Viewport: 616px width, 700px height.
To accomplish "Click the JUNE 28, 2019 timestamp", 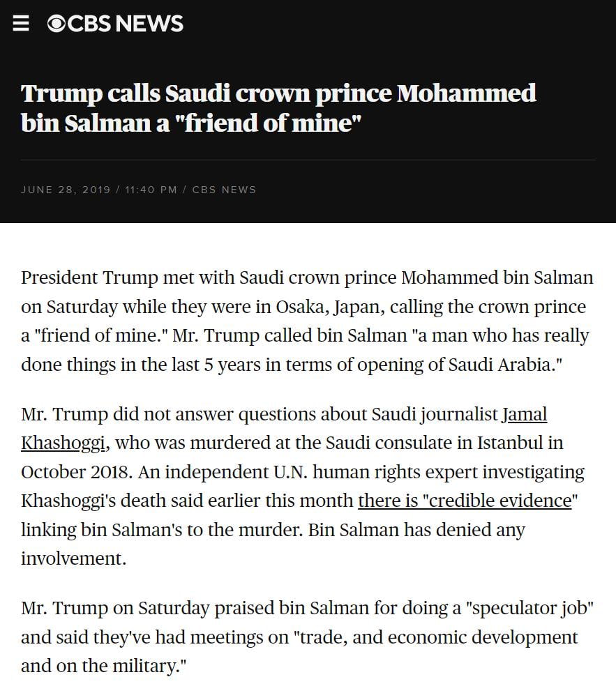I will tap(66, 189).
